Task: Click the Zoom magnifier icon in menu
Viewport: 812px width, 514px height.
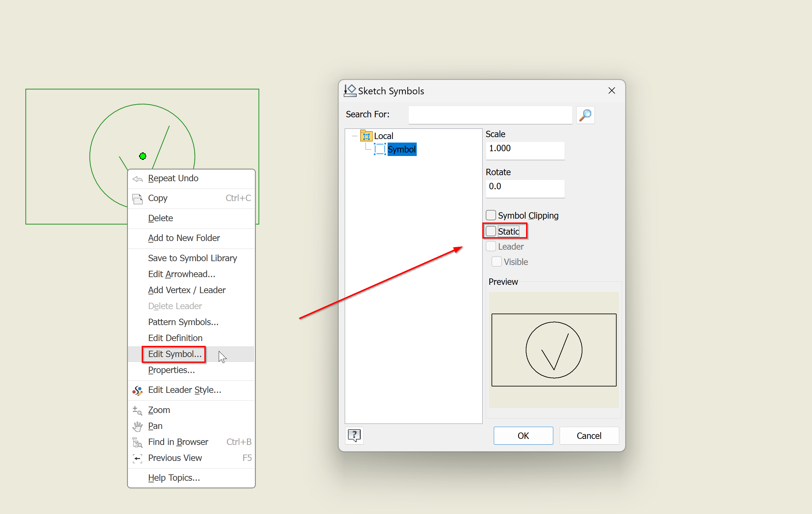Action: [x=137, y=410]
